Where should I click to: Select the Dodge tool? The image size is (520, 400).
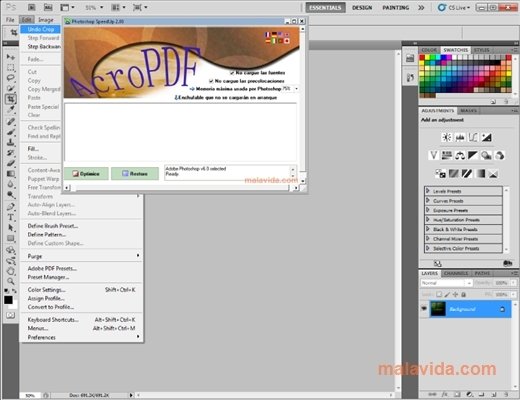click(10, 195)
